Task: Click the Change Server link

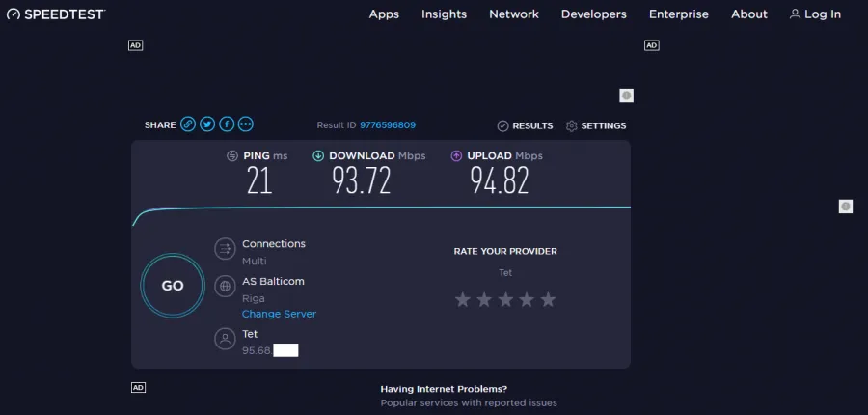Action: (x=279, y=314)
